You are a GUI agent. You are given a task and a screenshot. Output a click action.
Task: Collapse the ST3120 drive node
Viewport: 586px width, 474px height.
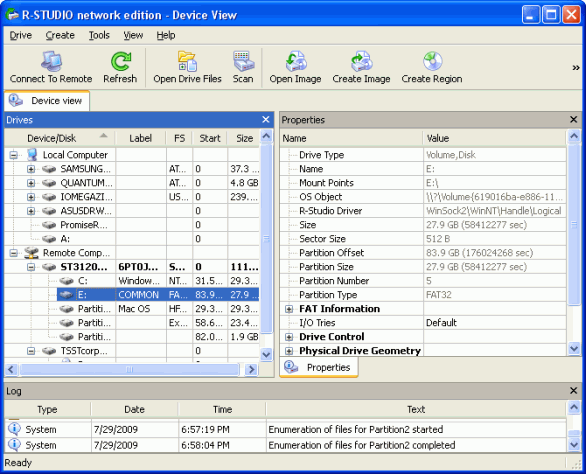point(31,267)
